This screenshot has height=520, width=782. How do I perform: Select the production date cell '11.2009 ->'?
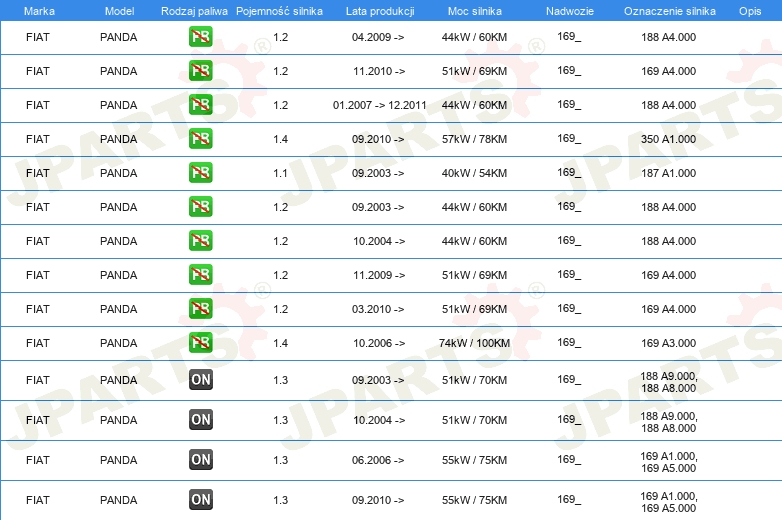379,275
